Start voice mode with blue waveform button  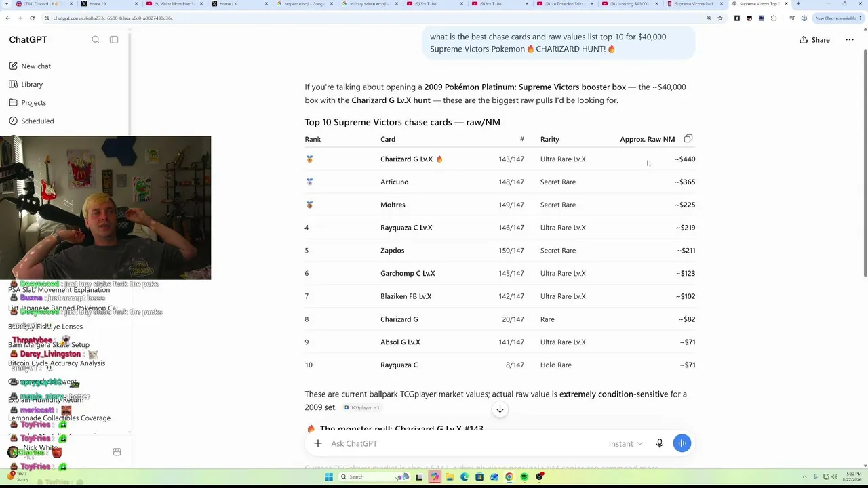pos(682,443)
